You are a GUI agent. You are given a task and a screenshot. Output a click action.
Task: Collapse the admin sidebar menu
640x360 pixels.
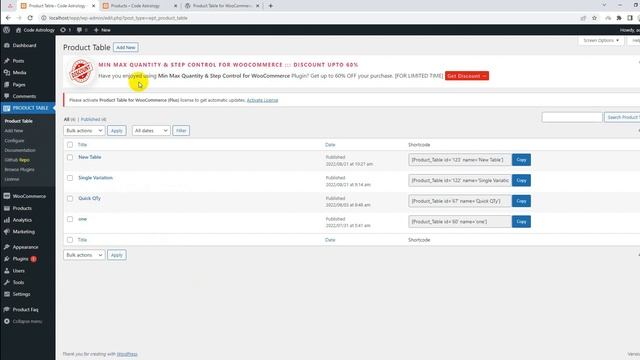27,321
